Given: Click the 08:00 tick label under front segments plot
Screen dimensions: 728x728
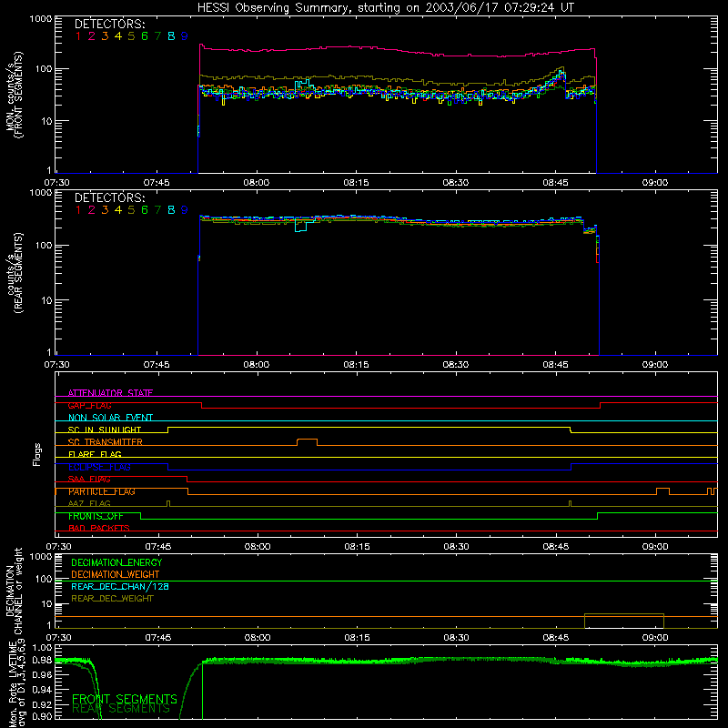Looking at the screenshot, I should 257,183.
